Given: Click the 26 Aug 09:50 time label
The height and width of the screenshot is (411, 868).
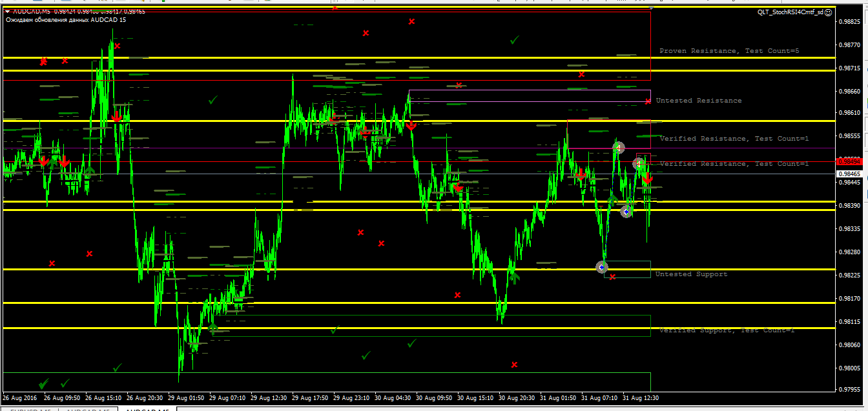Looking at the screenshot, I should tap(63, 398).
